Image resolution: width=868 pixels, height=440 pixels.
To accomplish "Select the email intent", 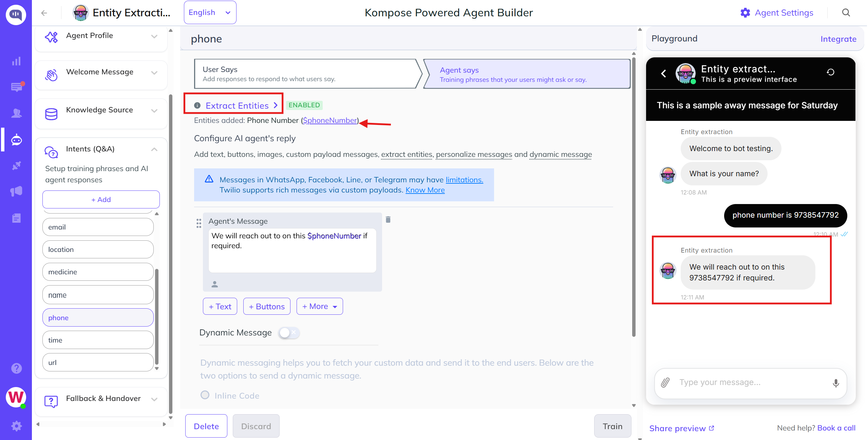I will point(98,227).
